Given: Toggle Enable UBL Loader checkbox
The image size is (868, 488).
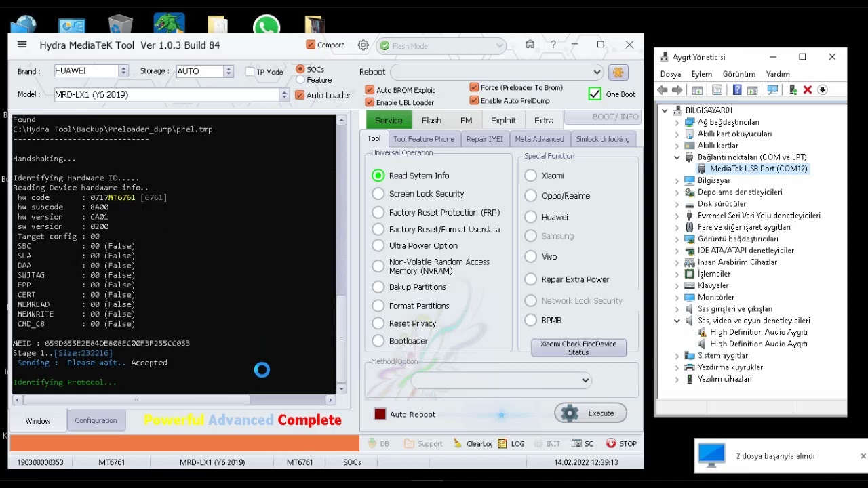Looking at the screenshot, I should point(370,102).
